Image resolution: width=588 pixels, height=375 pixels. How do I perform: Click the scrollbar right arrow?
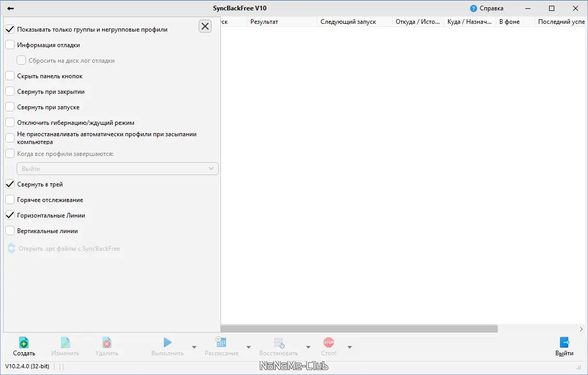[581, 329]
